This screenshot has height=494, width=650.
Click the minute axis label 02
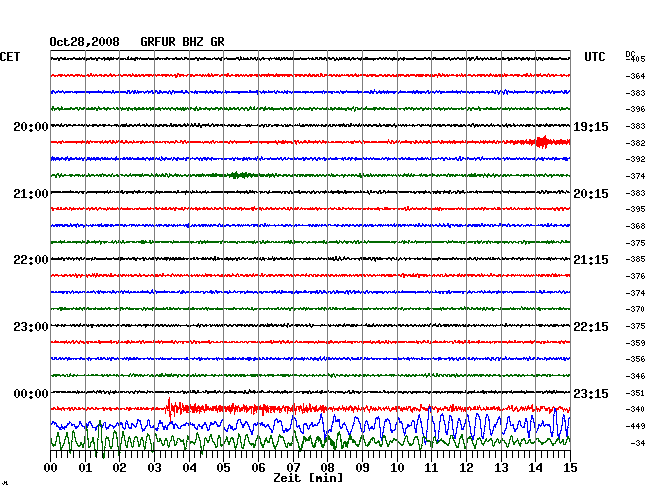pos(119,468)
